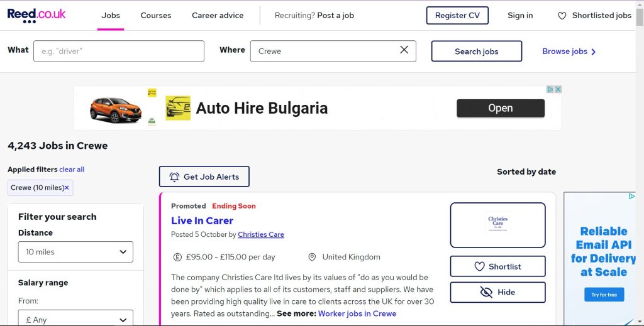Open the Christies Care employer link
644x326 pixels.
[x=261, y=234]
